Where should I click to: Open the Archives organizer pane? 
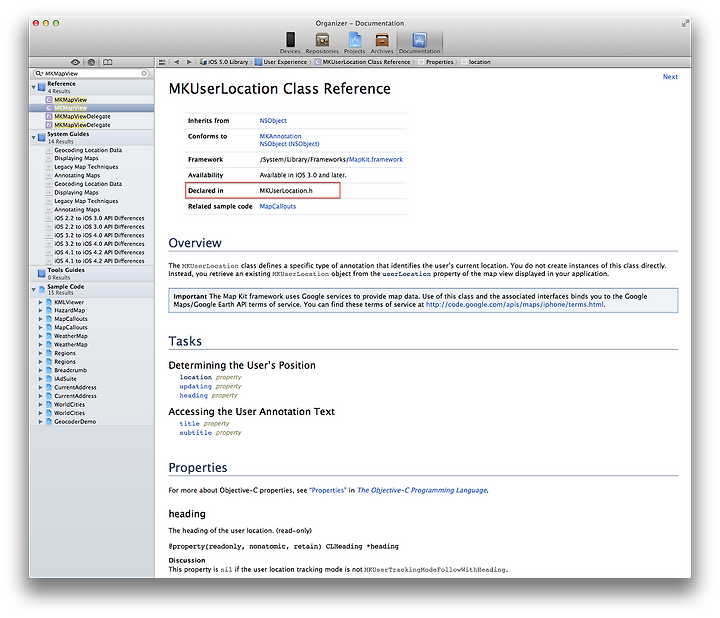382,43
